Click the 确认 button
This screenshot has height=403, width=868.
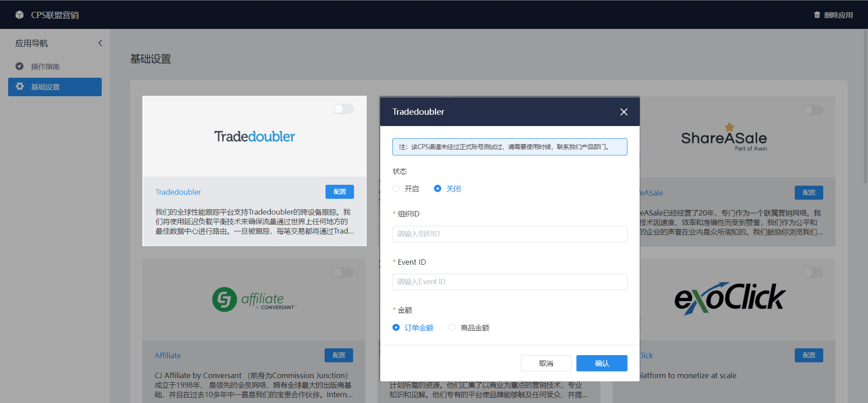[602, 363]
